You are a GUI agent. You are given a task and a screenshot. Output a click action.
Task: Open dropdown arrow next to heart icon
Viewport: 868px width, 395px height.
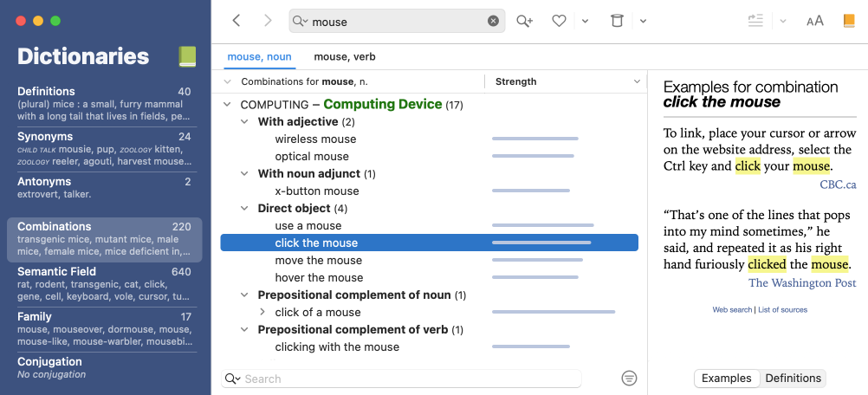coord(585,21)
